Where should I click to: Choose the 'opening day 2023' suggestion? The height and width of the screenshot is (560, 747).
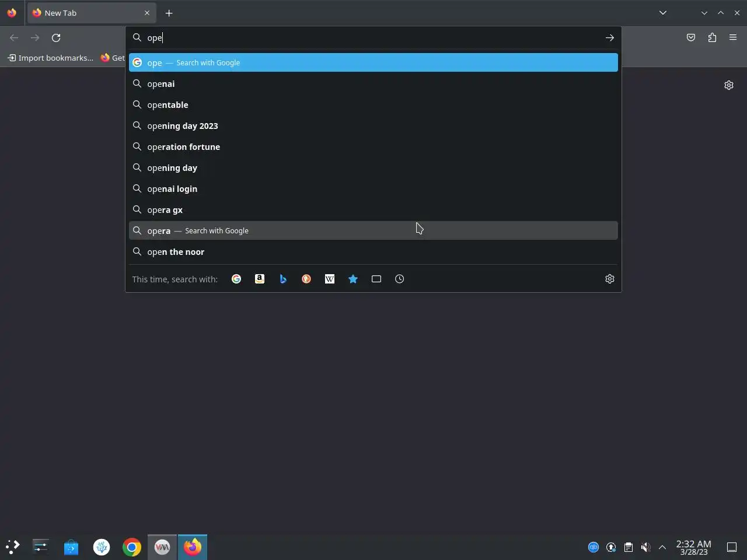(373, 125)
